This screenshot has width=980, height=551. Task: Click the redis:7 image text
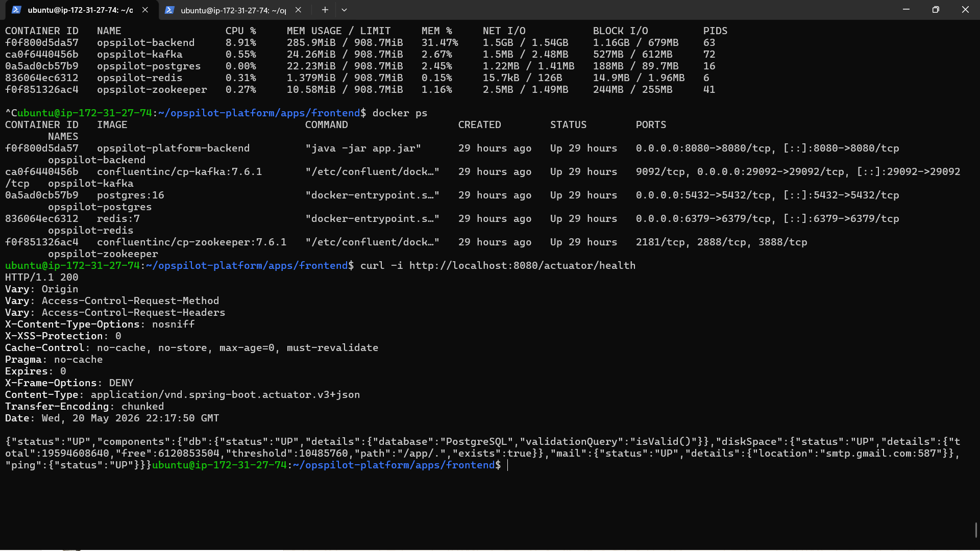pyautogui.click(x=118, y=219)
